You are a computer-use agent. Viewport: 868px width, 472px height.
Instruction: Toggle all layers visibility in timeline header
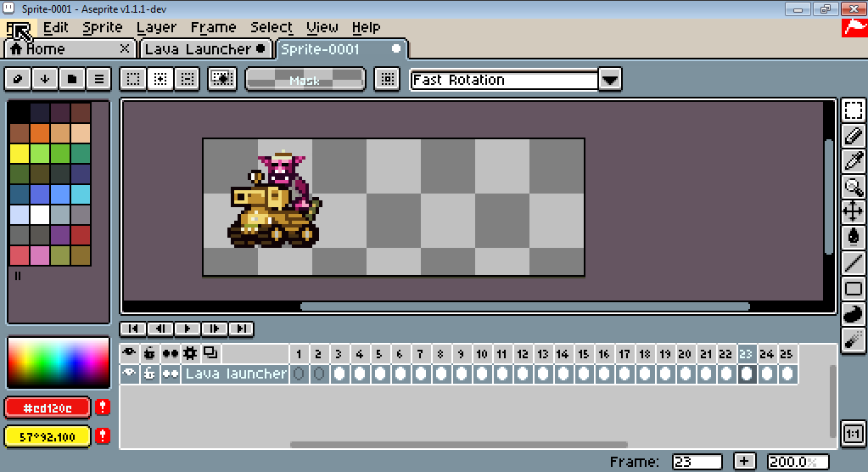(x=129, y=353)
